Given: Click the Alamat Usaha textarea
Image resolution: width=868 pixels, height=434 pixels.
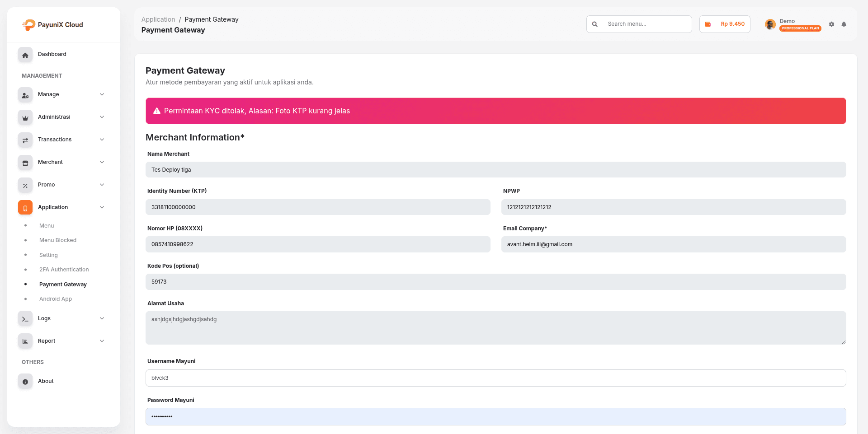Looking at the screenshot, I should pyautogui.click(x=496, y=328).
